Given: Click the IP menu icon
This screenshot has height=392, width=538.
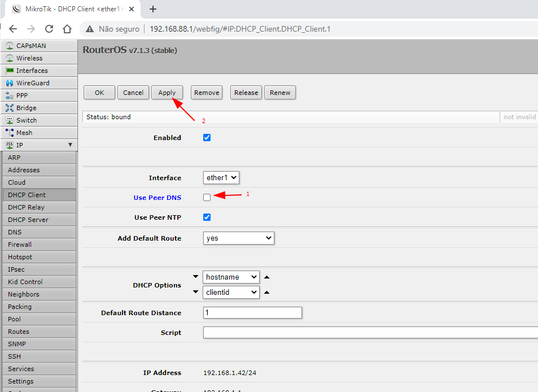Looking at the screenshot, I should pos(10,145).
